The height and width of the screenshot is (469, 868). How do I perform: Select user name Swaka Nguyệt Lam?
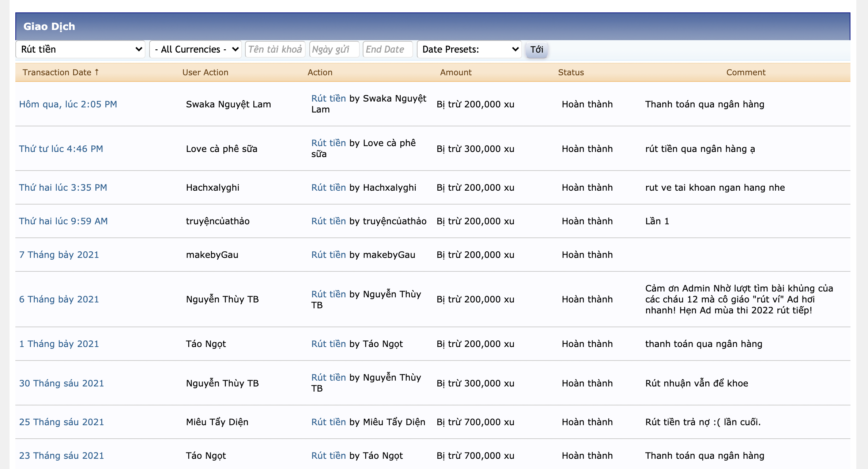tap(229, 104)
